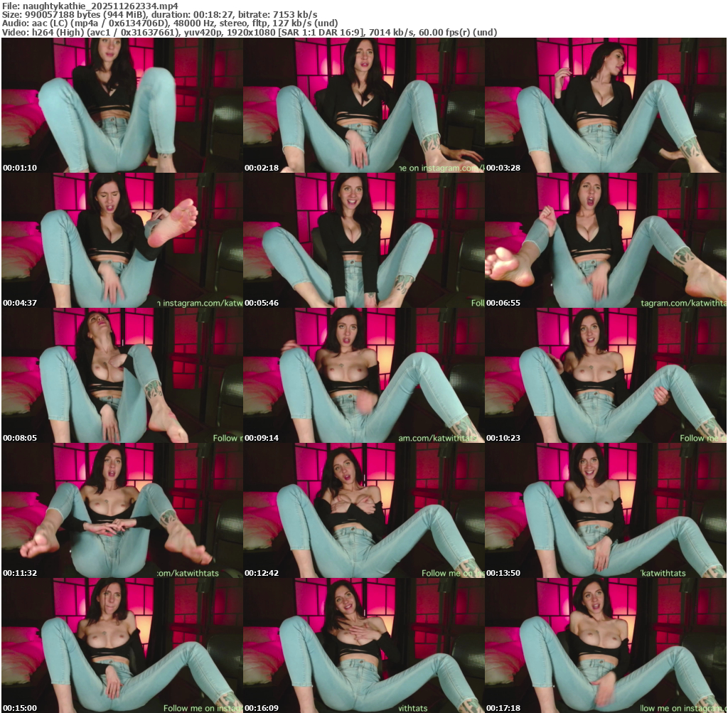This screenshot has height=713, width=728.
Task: Open the frame stamped 00:06:55
Action: (606, 240)
